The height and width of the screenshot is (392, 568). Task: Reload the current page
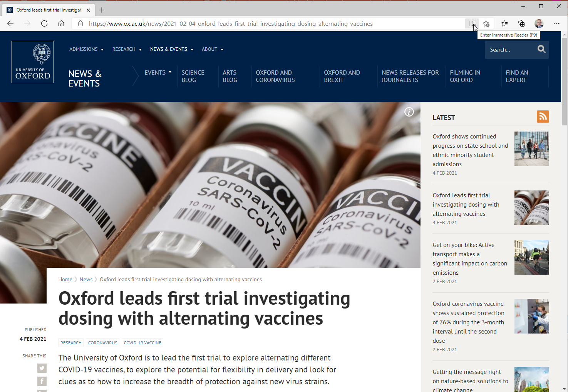click(x=44, y=23)
